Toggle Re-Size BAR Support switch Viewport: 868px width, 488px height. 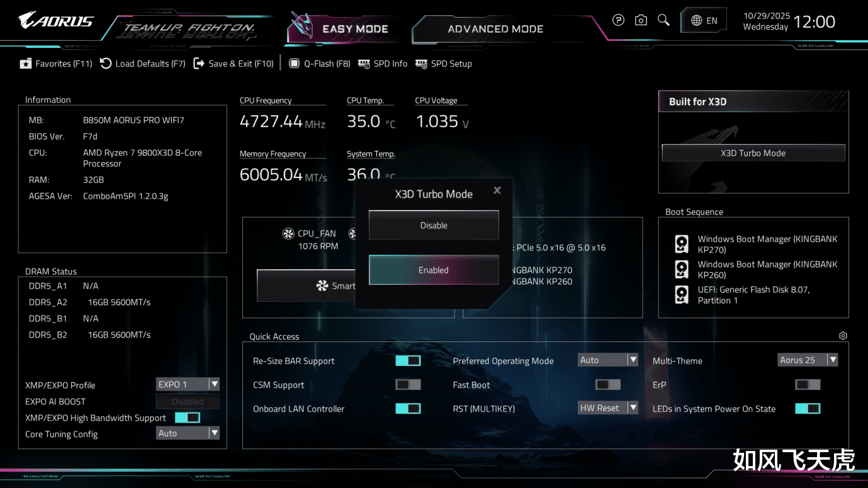pos(408,360)
